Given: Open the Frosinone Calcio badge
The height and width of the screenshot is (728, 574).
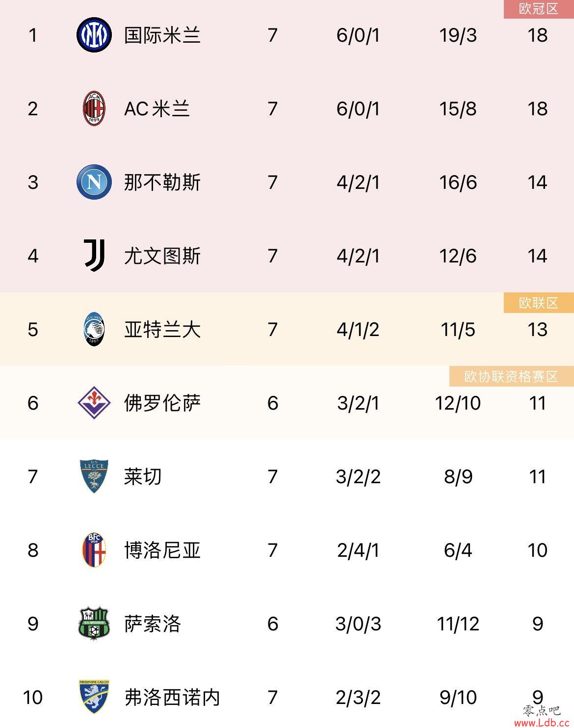Looking at the screenshot, I should pyautogui.click(x=94, y=697).
